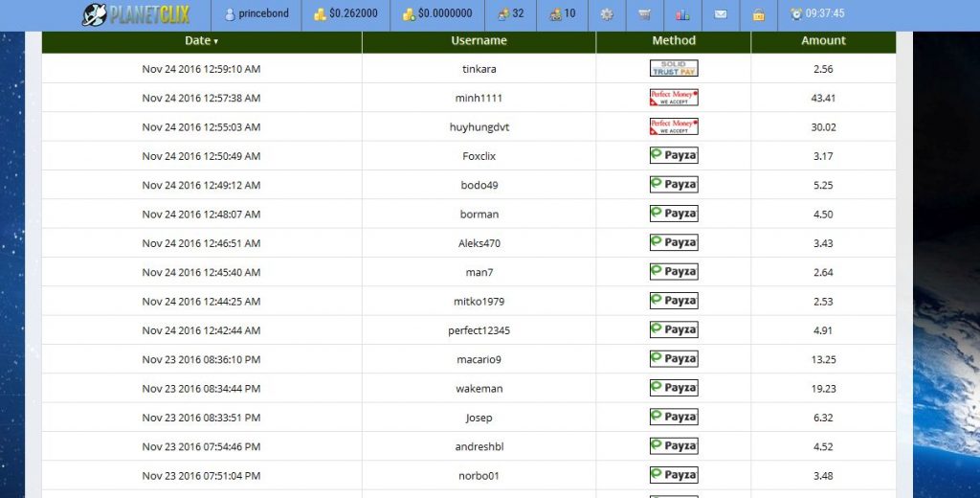Click the $0.0000000 purchase balance
Viewport: 980px width, 498px height.
tap(437, 14)
